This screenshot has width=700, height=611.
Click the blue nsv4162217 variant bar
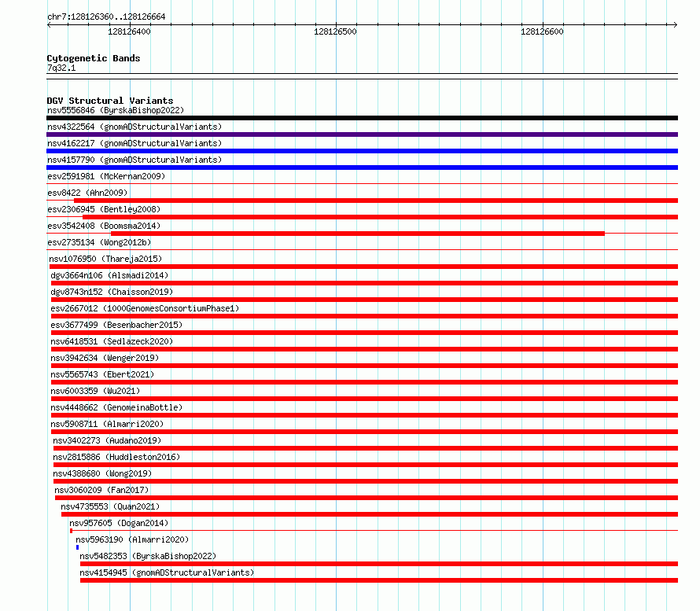362,151
